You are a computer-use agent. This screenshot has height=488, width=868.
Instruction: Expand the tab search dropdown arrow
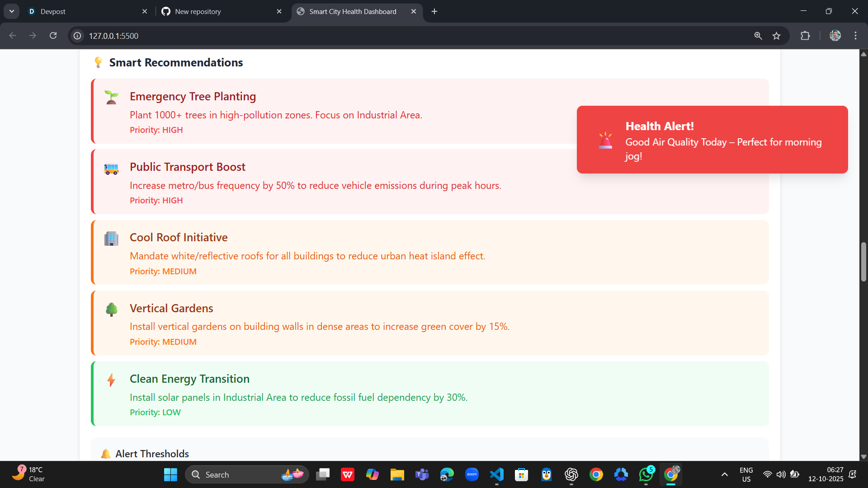(x=11, y=11)
